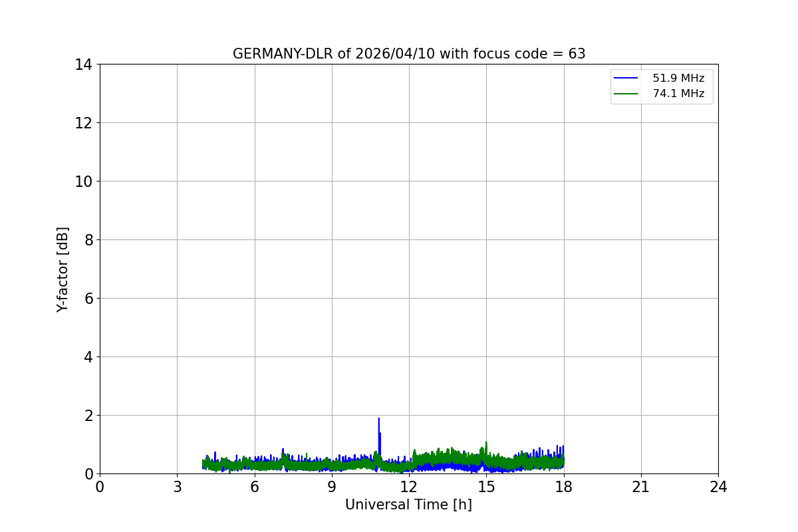
Task: Click the y-axis tick label 6
Action: (x=88, y=299)
